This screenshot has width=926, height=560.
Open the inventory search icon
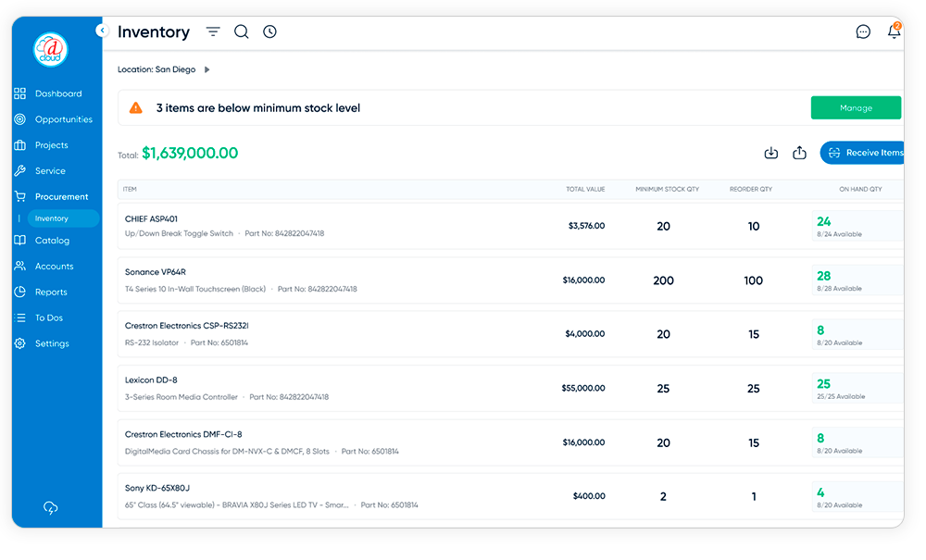pos(241,31)
